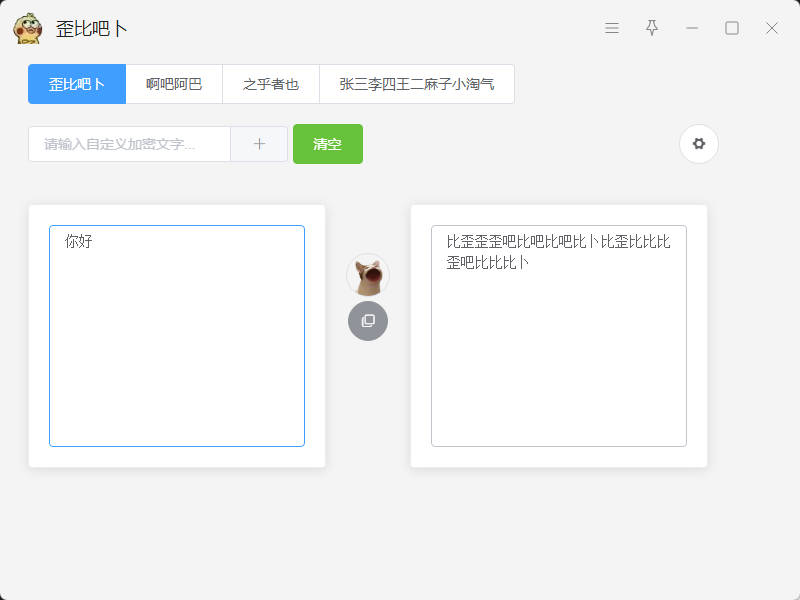Select the 啊吧阿巴 tab
800x600 pixels.
click(174, 84)
